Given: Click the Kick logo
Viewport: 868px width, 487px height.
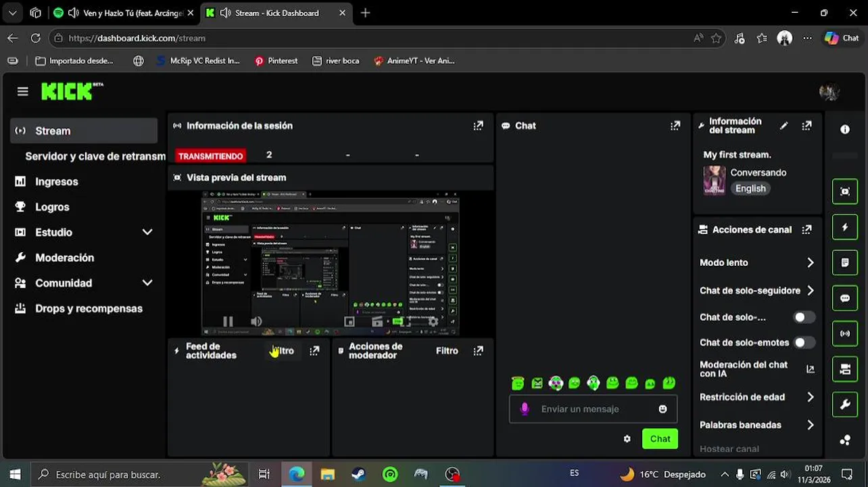Looking at the screenshot, I should coord(72,91).
